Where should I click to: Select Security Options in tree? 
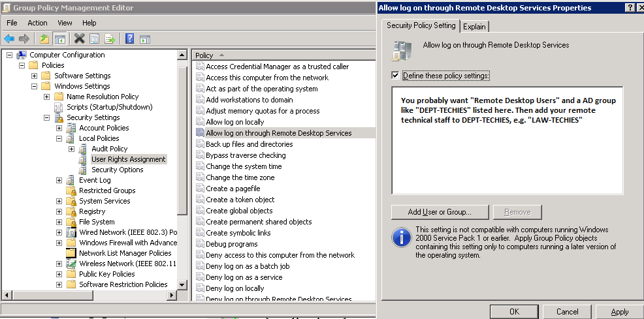coord(117,170)
